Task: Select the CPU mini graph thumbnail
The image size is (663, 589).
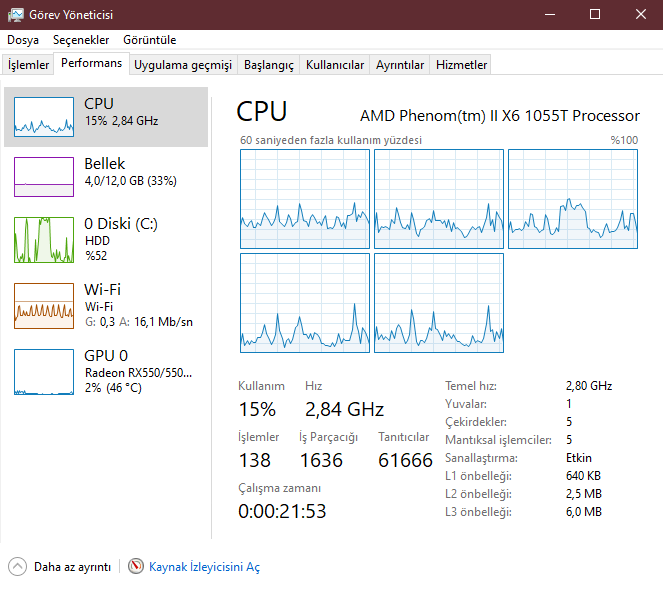Action: pos(44,117)
